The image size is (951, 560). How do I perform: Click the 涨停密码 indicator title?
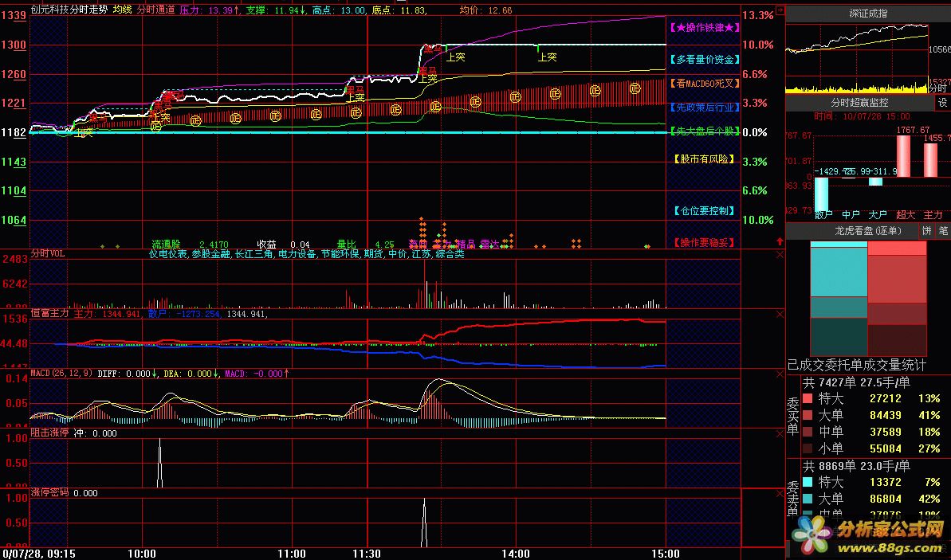(x=49, y=493)
